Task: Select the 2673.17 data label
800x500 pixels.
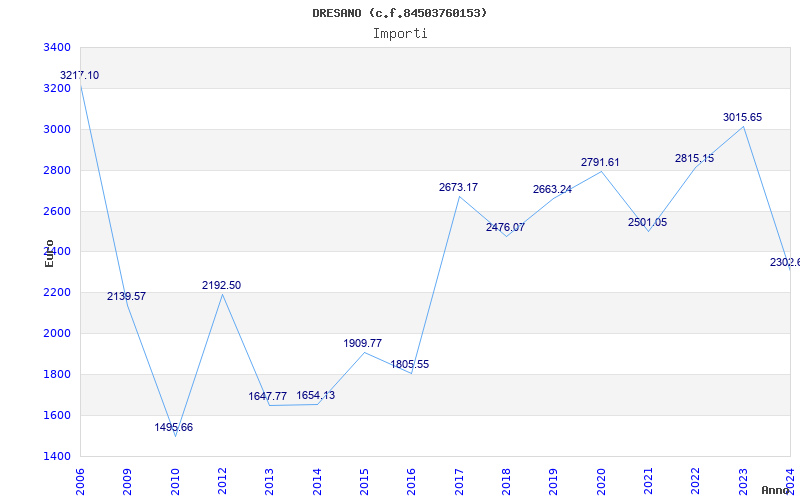Action: tap(458, 187)
